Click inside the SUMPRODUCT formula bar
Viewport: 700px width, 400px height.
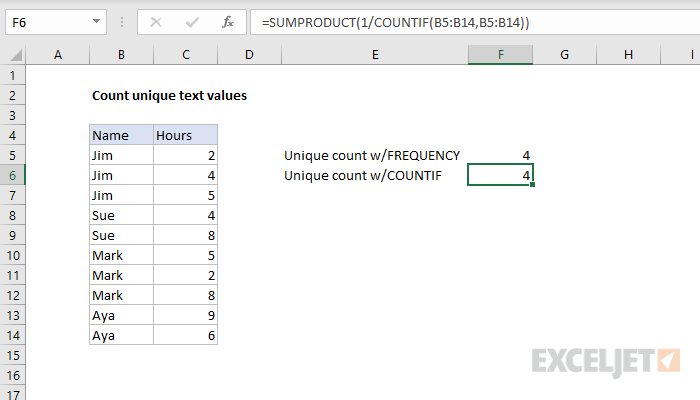(x=475, y=22)
